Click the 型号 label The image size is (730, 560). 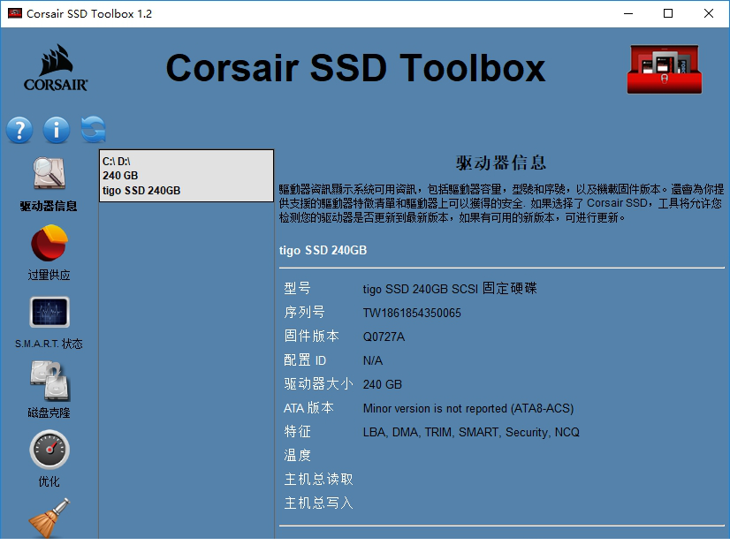[297, 288]
